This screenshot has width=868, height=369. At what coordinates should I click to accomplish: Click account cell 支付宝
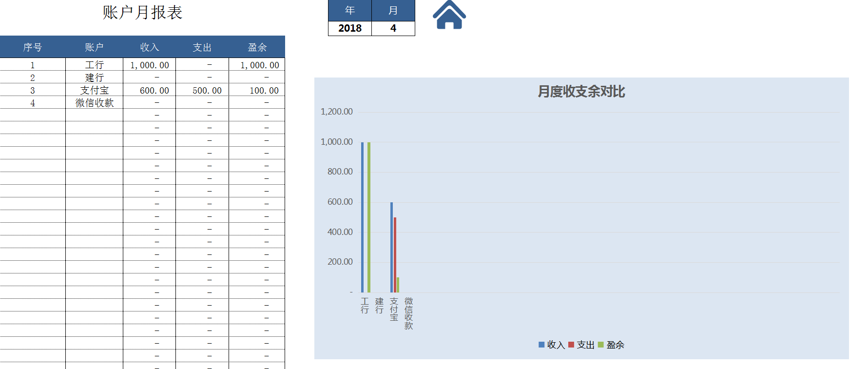94,90
